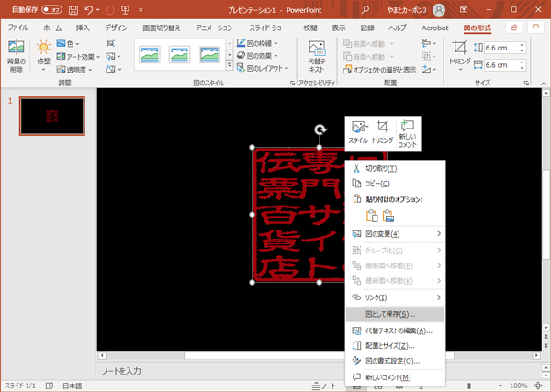Viewport: 551px width, 392px height.
Task: Select コピー from the context menu
Action: 377,184
